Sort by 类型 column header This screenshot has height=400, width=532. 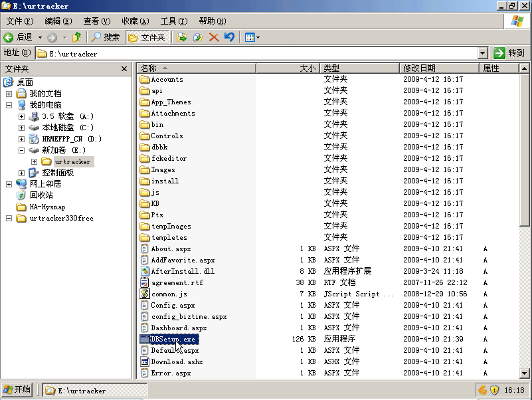(x=359, y=68)
